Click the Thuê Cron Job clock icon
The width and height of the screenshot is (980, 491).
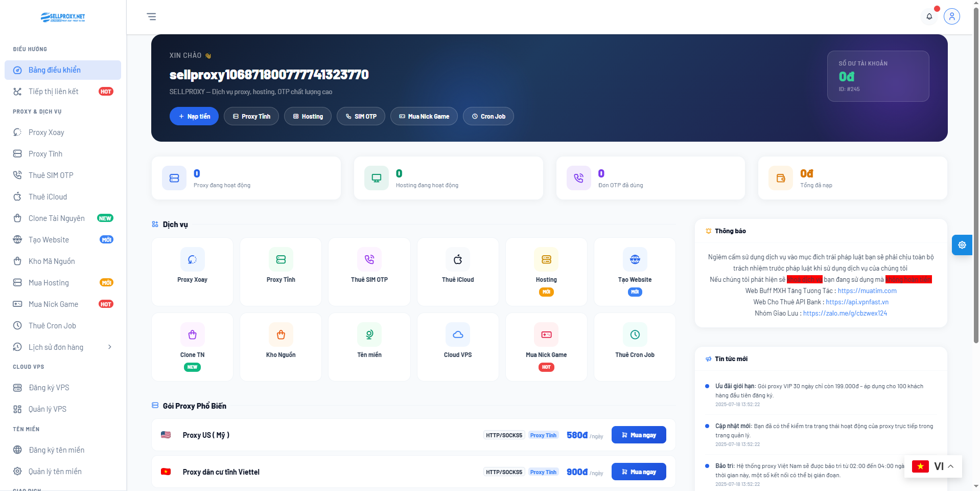point(634,334)
